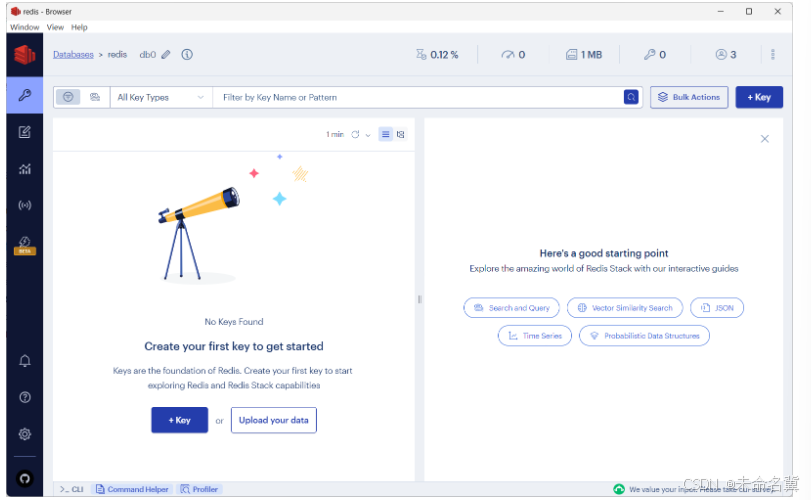Click the Redis logo in the sidebar
Screen dimensions: 811x500
(24, 54)
